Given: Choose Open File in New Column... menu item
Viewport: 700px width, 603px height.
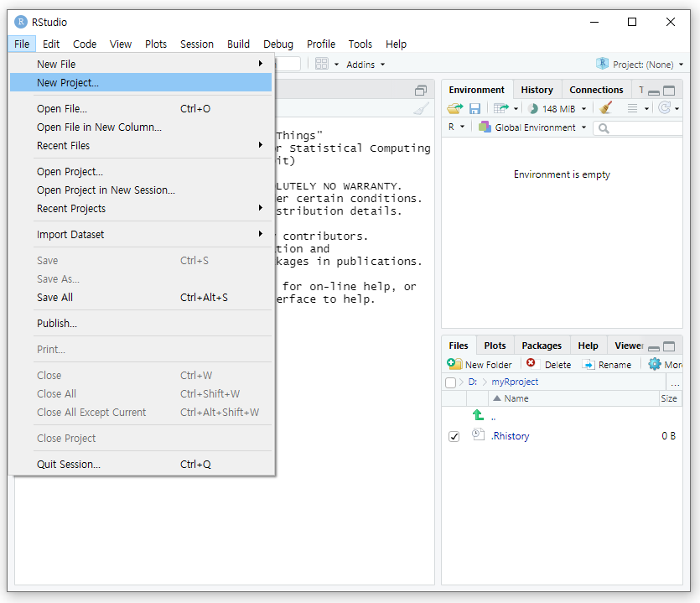Looking at the screenshot, I should pos(141,127).
